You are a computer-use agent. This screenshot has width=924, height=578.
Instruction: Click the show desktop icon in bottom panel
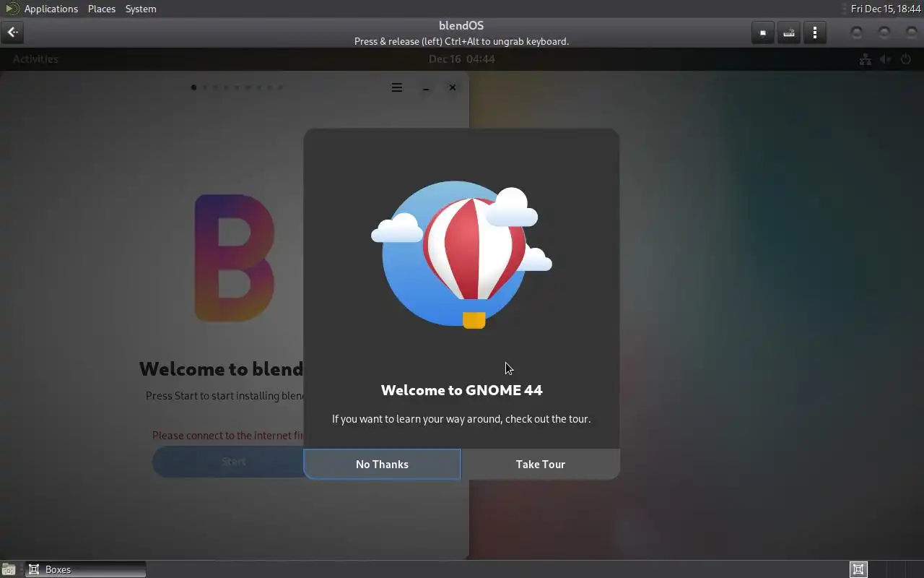coord(8,569)
